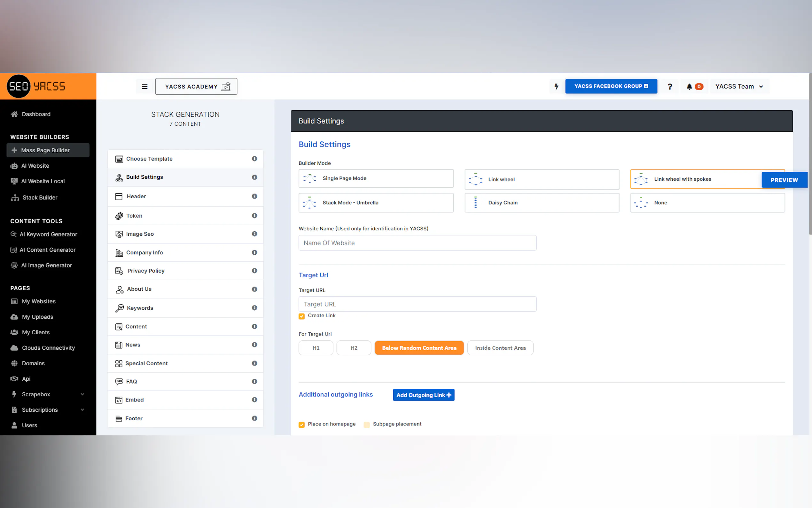Click info icon beside Keywords step
Screen dimensions: 812x508
254,308
